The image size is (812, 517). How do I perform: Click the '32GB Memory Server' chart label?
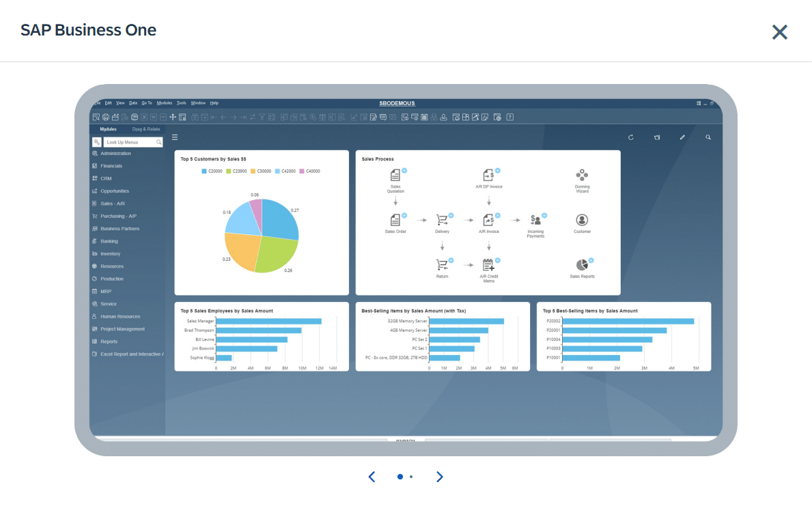tap(408, 321)
